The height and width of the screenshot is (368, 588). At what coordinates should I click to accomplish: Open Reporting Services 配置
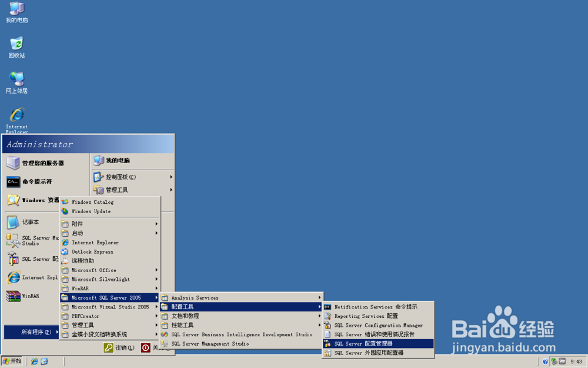(x=378, y=316)
